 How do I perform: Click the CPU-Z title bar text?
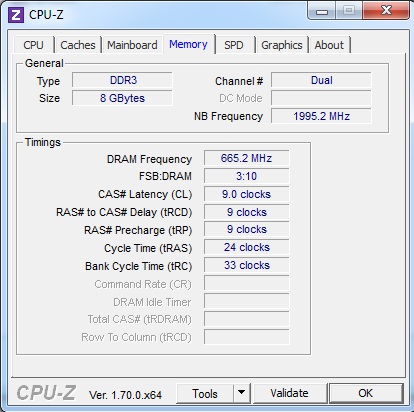46,15
